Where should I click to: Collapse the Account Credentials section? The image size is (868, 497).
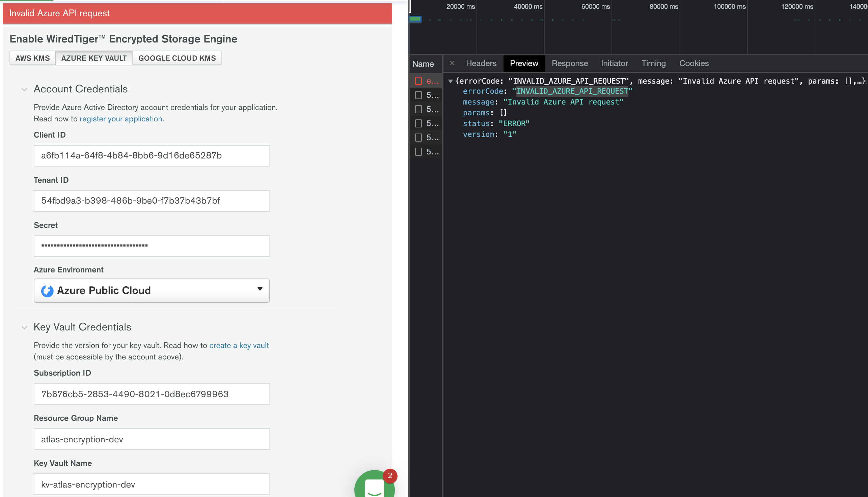[x=24, y=89]
